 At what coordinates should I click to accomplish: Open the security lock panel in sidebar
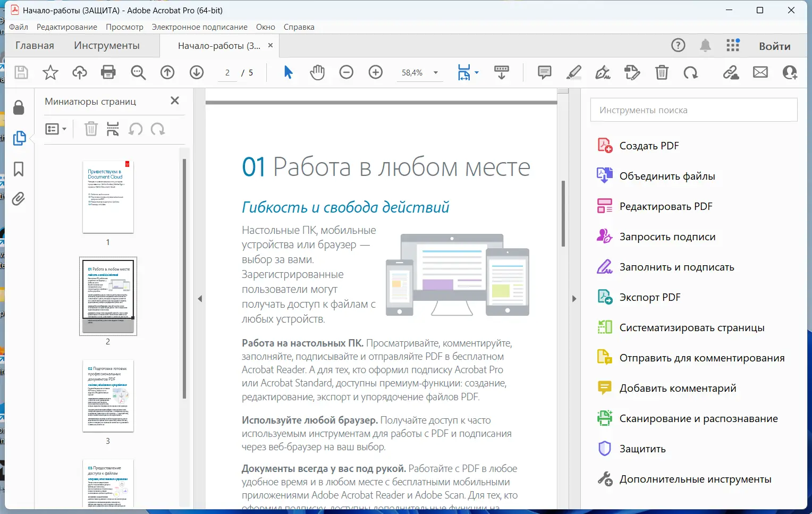coord(19,107)
